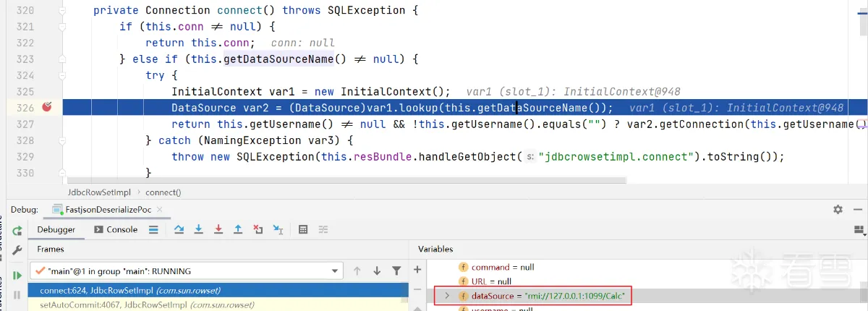The height and width of the screenshot is (311, 868).
Task: Click the Drop Frame icon
Action: coord(258,229)
